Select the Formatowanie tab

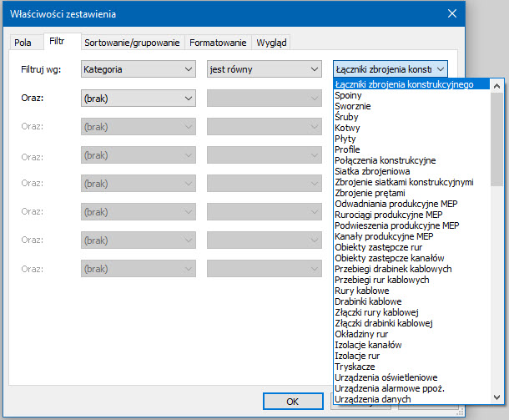[x=218, y=43]
